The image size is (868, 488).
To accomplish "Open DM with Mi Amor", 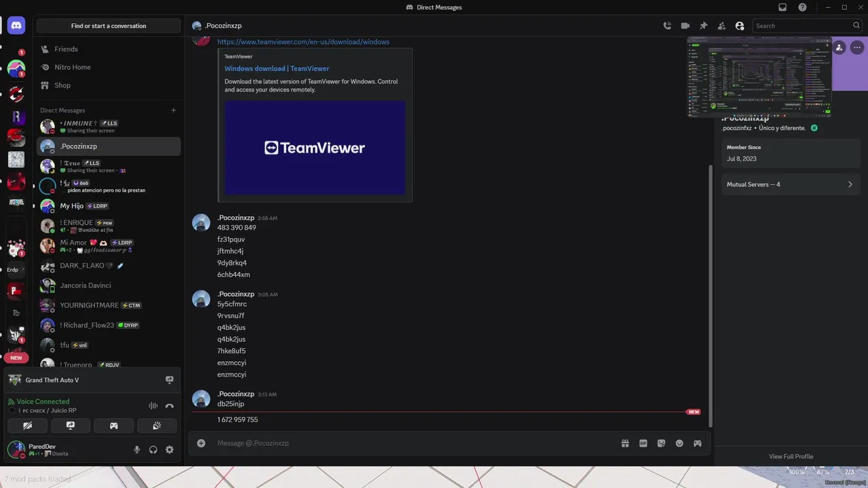I will pos(108,246).
